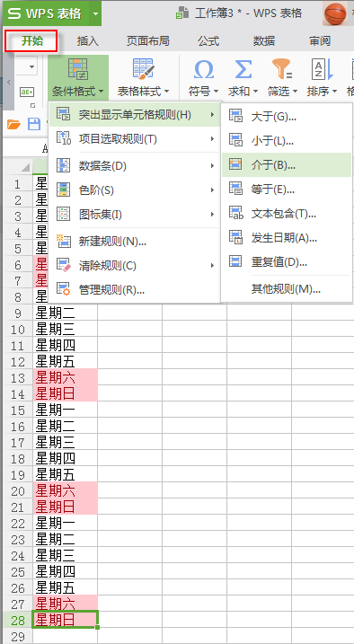Click the 求和 Sigma sum icon
354x644 pixels.
coord(243,68)
